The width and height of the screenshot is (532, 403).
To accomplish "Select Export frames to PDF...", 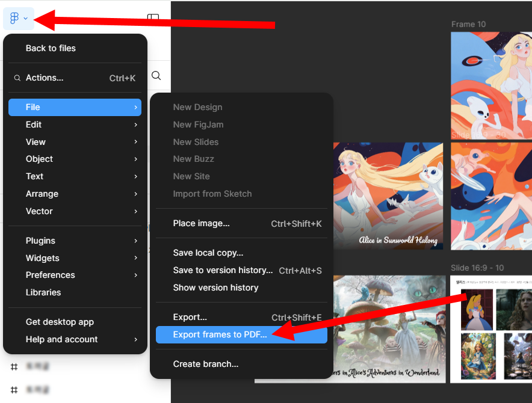I will [241, 335].
